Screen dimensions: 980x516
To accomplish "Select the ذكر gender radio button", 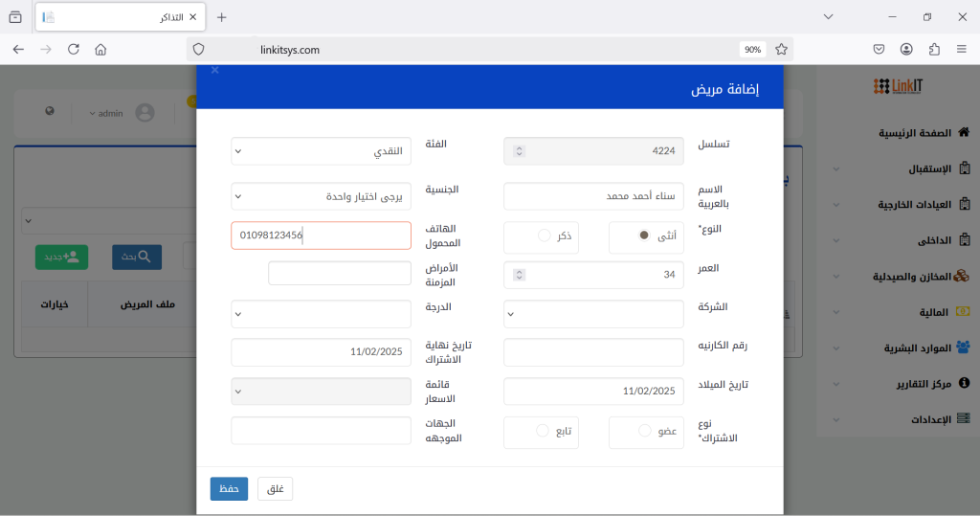I will (x=545, y=236).
